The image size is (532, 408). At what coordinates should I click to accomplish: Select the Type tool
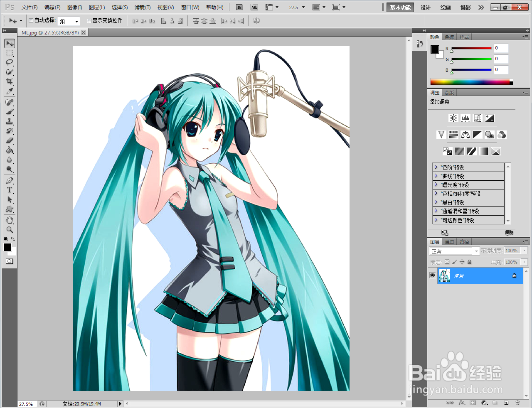click(10, 190)
